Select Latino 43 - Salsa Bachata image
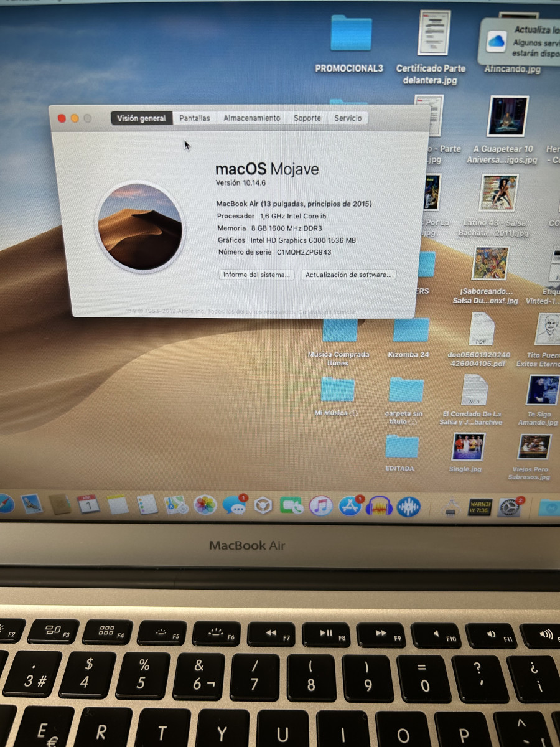 (499, 193)
